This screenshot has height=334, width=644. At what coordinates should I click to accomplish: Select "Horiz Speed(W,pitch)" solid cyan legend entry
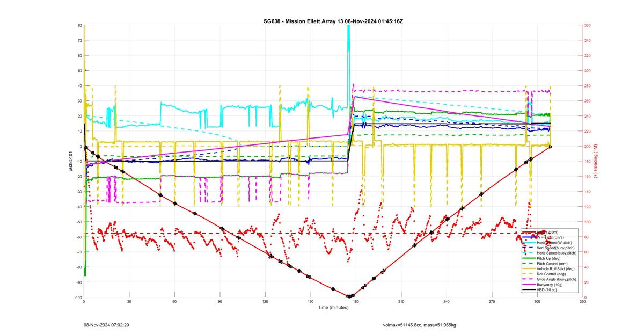point(554,243)
